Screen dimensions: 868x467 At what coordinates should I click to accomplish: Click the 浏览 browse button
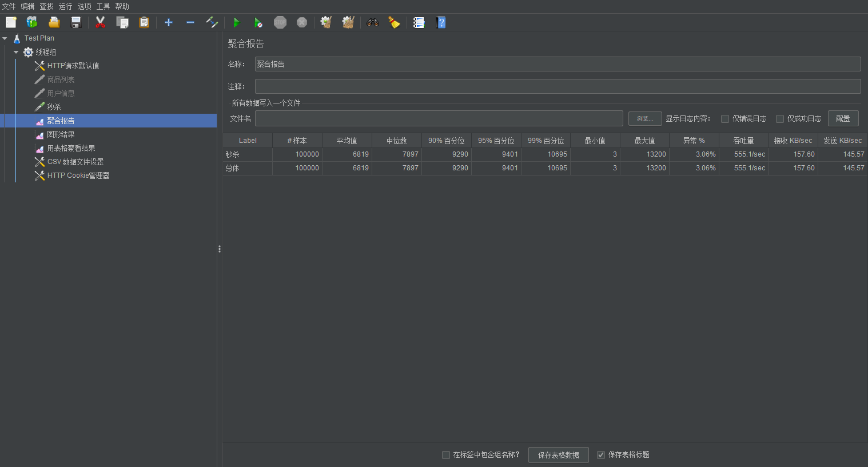point(645,118)
